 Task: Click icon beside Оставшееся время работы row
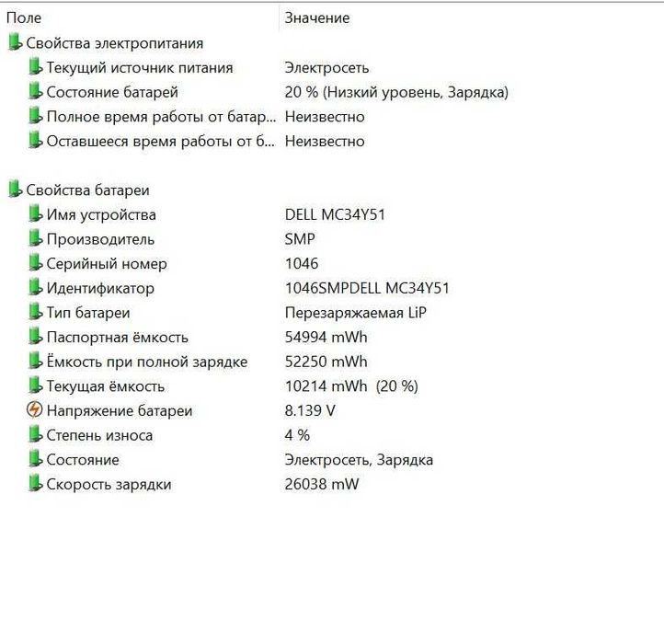[x=35, y=141]
